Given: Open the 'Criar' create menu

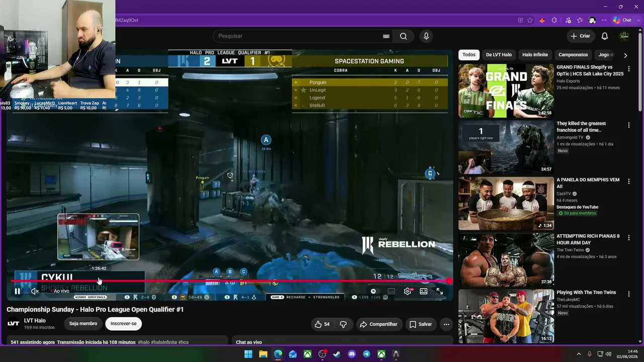Looking at the screenshot, I should [581, 36].
